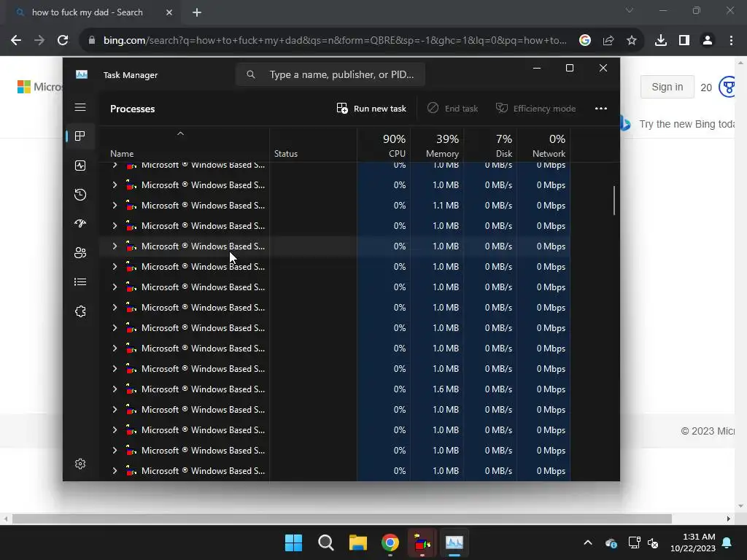Click the Google icon in Chrome address bar
This screenshot has width=747, height=560.
tap(585, 41)
